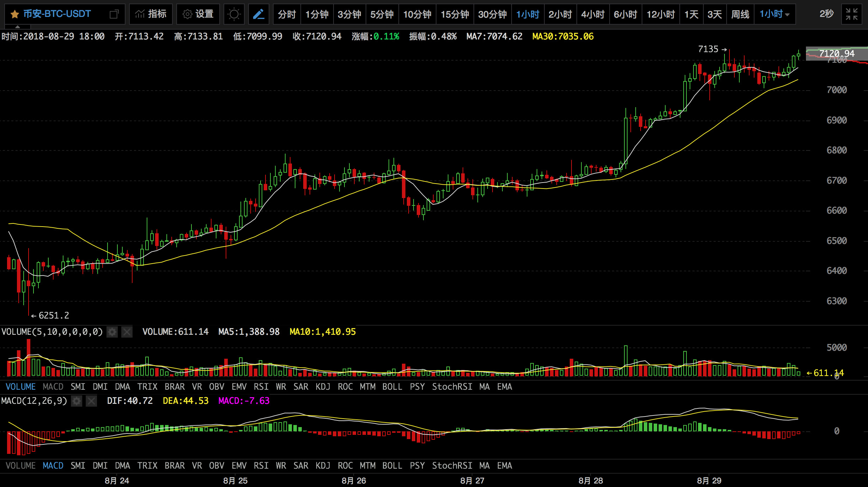Image resolution: width=868 pixels, height=487 pixels.
Task: Click the fullscreen collapse arrows icon
Action: click(851, 14)
